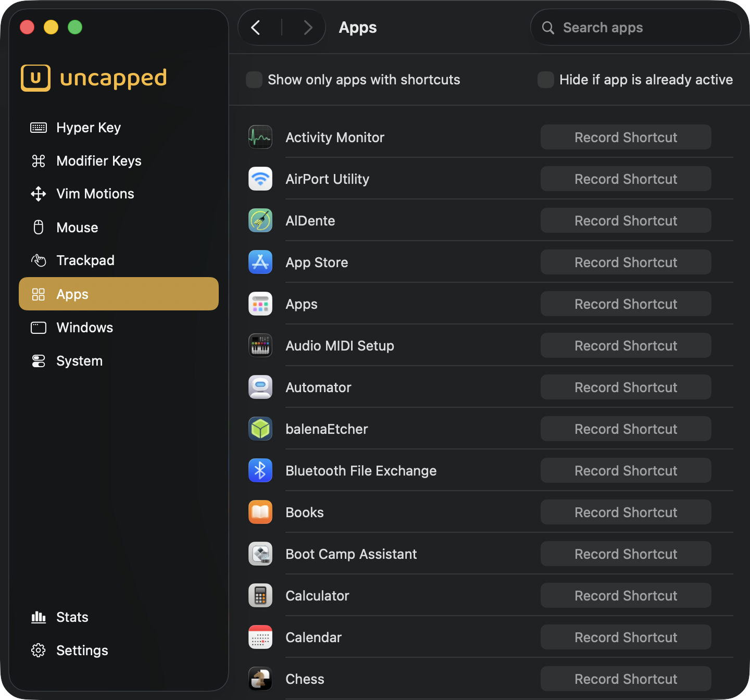The height and width of the screenshot is (700, 750).
Task: Record shortcut for Apps launcher row
Action: pyautogui.click(x=626, y=304)
